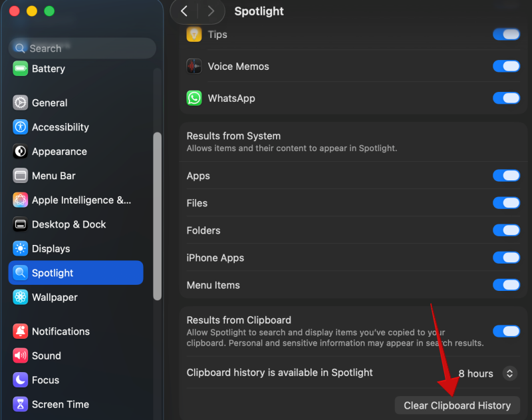This screenshot has height=420, width=532.
Task: Click the Voice Memos app icon
Action: coord(194,66)
